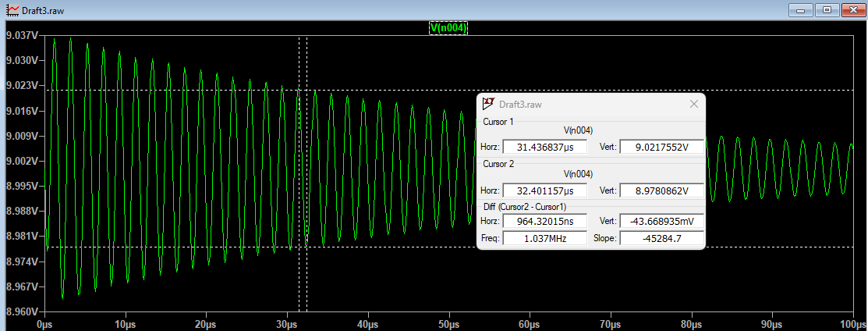Click Diff Horz value 964.32015ns
The image size is (868, 331).
click(x=545, y=221)
